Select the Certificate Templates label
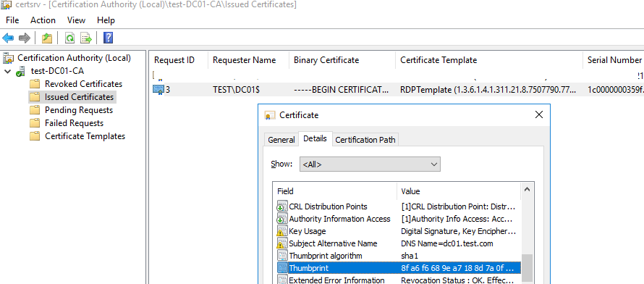The width and height of the screenshot is (644, 284). (x=85, y=136)
